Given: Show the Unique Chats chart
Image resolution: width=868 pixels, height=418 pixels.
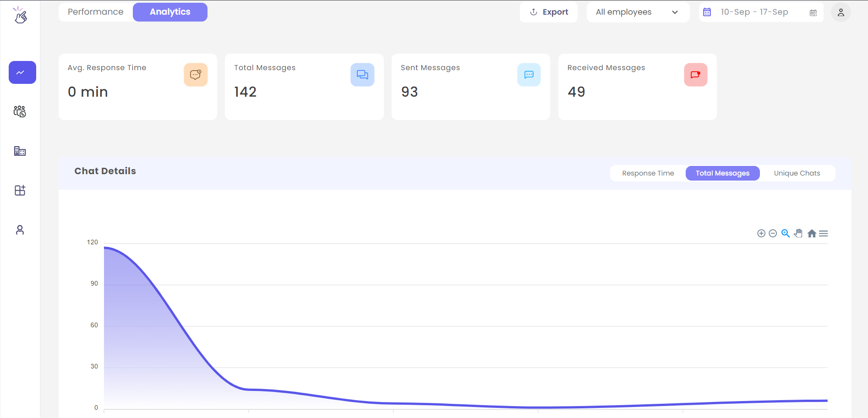Looking at the screenshot, I should (x=797, y=173).
